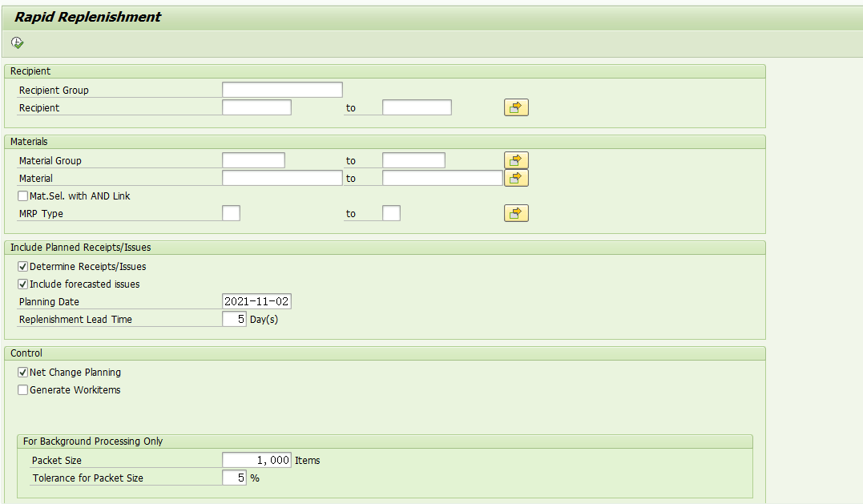Screen dimensions: 863x504
Task: Toggle Mat.Sel. with AND Link checkbox
Action: pos(23,196)
